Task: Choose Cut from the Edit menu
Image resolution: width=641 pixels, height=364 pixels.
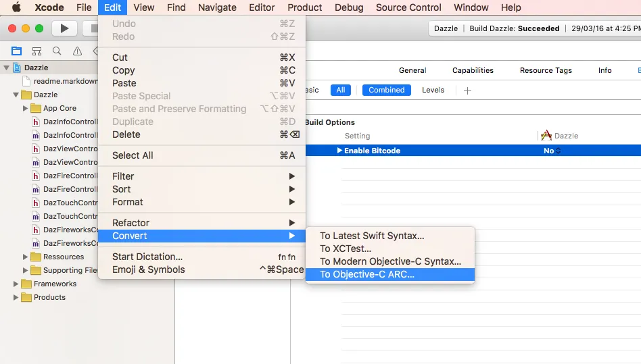Action: click(x=202, y=57)
